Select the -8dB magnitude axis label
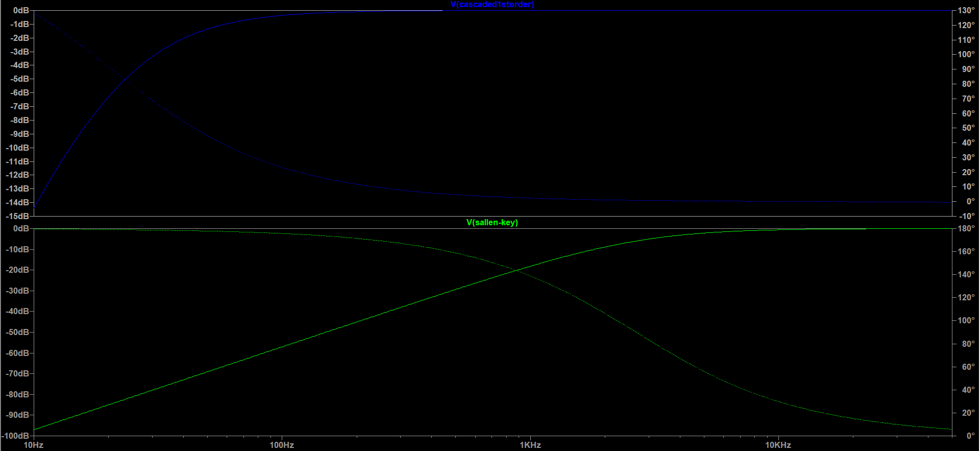Viewport: 980px width, 451px height. pos(19,120)
